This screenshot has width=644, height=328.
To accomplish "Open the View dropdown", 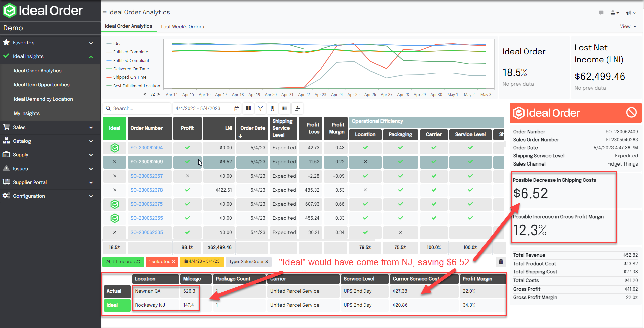I will coord(628,26).
